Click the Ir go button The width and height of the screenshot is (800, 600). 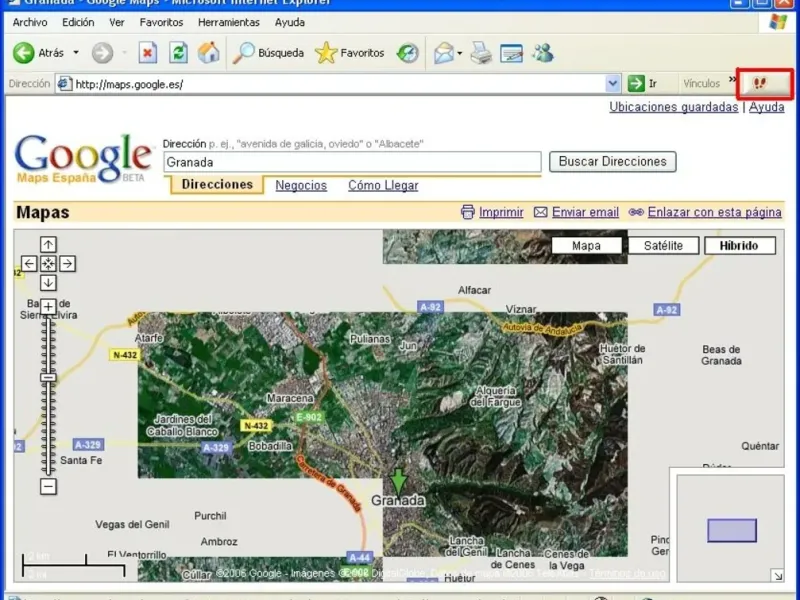pyautogui.click(x=642, y=84)
